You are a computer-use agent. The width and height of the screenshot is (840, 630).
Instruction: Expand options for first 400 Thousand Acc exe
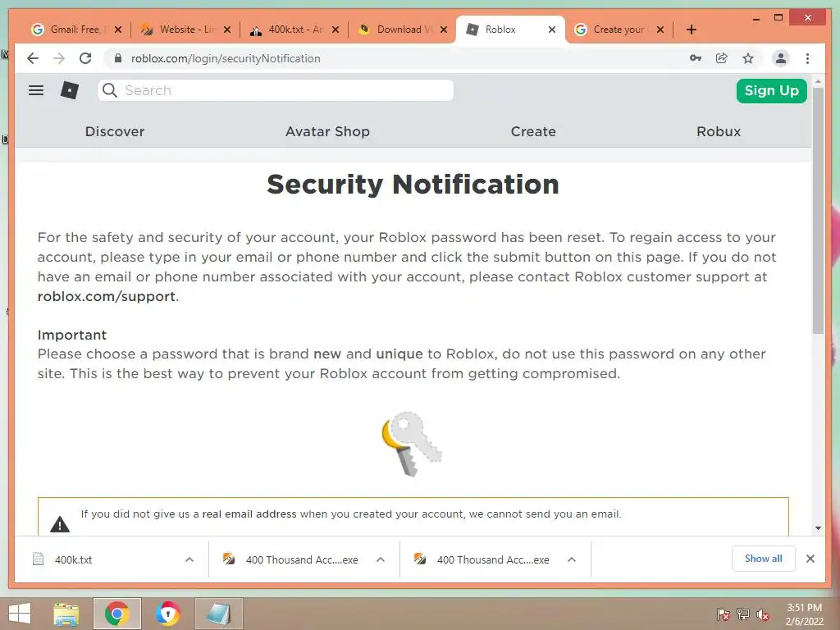point(381,559)
